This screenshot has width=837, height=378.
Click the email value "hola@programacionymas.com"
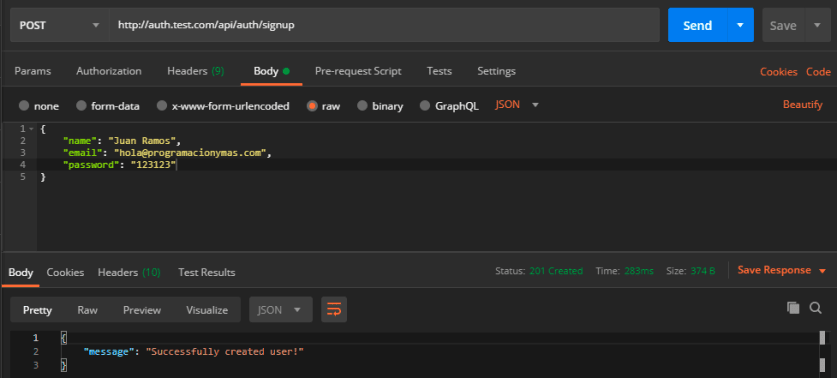tap(191, 153)
